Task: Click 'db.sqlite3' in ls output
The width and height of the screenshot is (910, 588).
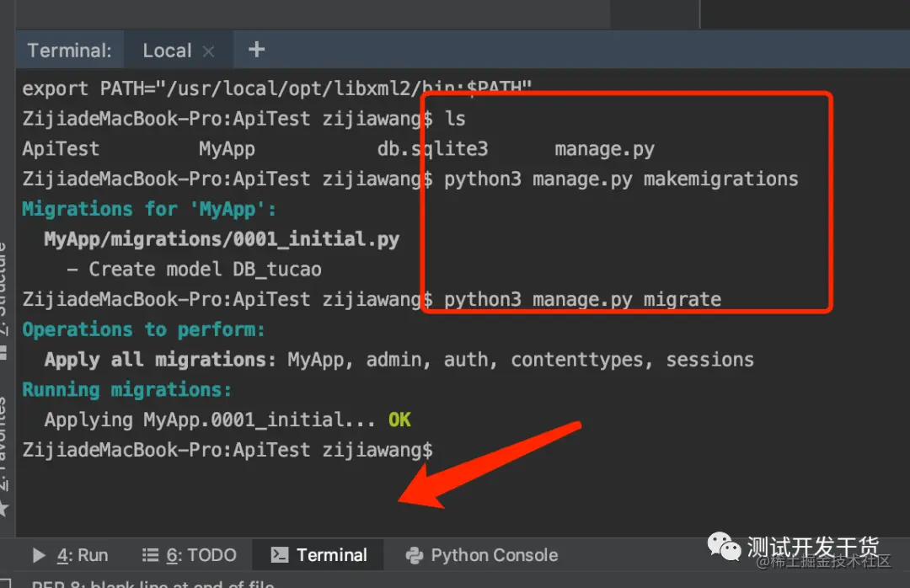Action: pos(432,149)
